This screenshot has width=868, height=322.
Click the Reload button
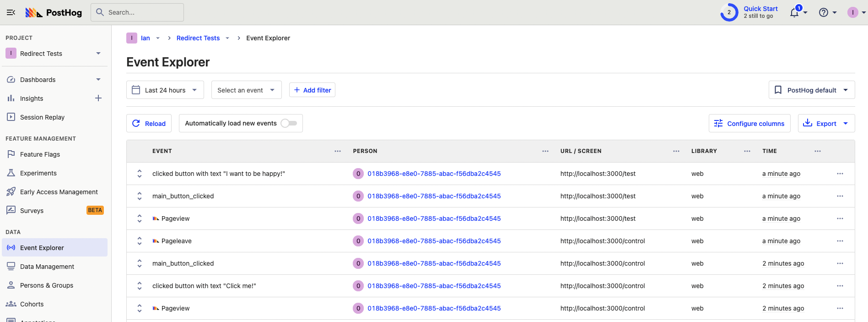click(149, 123)
